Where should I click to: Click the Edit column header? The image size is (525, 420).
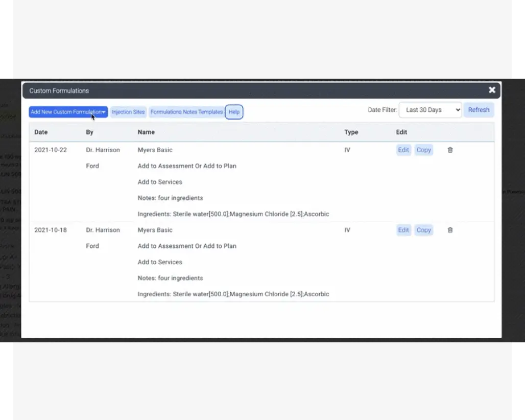[401, 132]
